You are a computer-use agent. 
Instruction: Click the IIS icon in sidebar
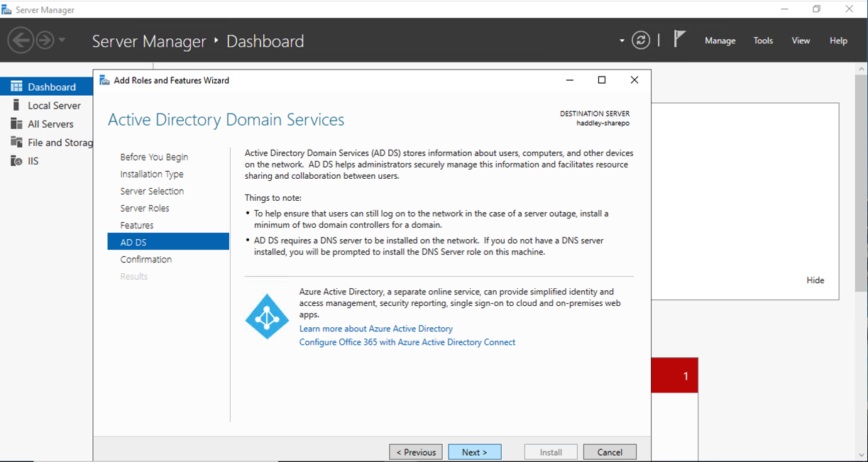coord(16,160)
